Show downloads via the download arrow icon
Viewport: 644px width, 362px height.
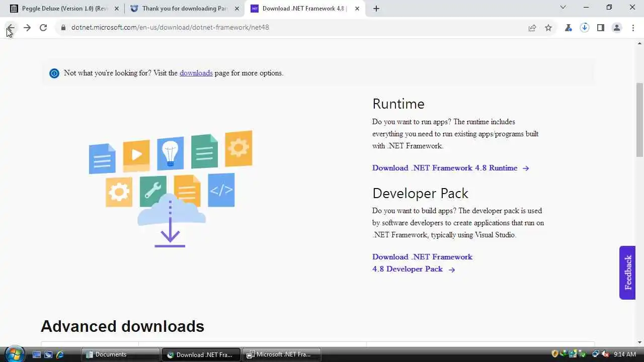point(585,28)
